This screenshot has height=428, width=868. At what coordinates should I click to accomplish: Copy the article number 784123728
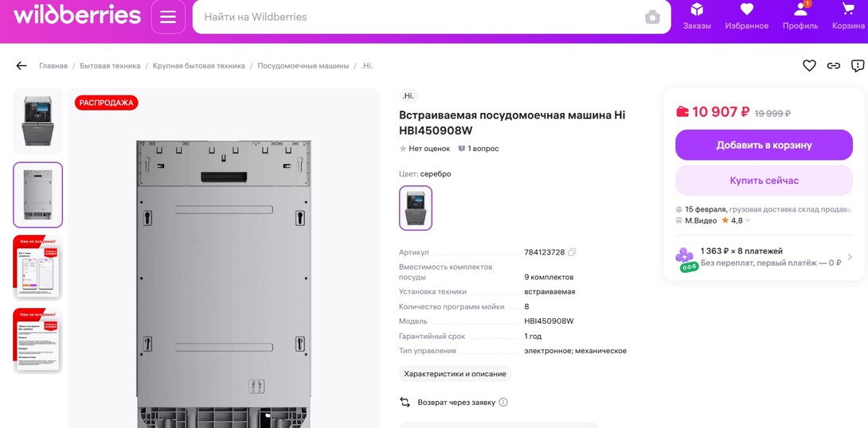(573, 252)
